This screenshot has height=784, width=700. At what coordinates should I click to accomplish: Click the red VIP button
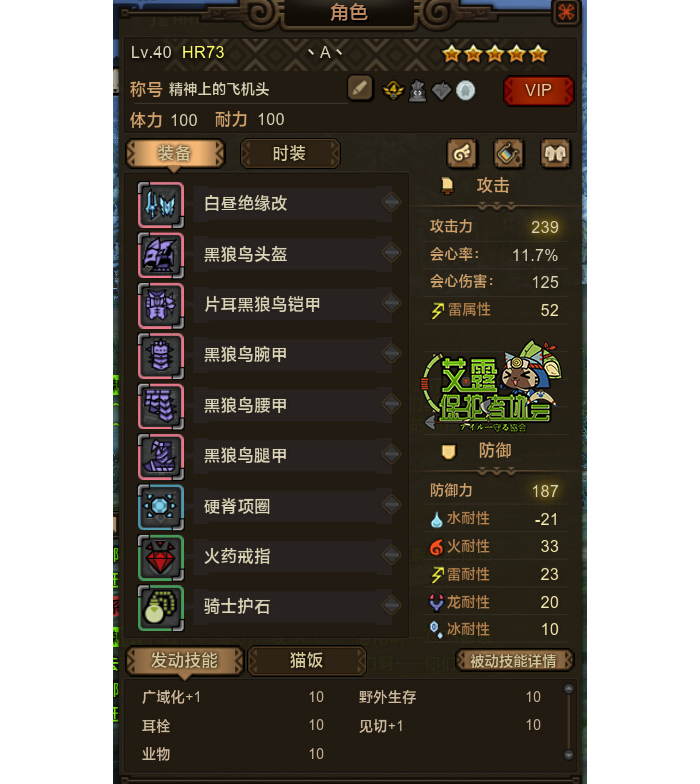click(x=538, y=90)
